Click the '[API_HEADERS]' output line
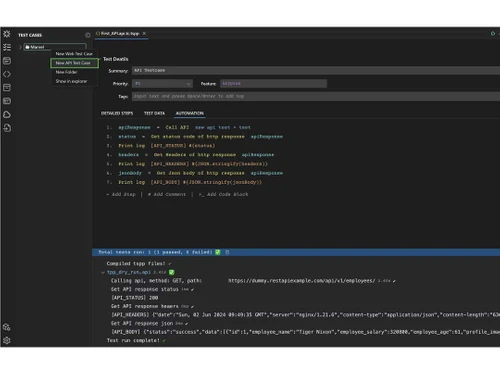This screenshot has width=500, height=375. (x=305, y=315)
